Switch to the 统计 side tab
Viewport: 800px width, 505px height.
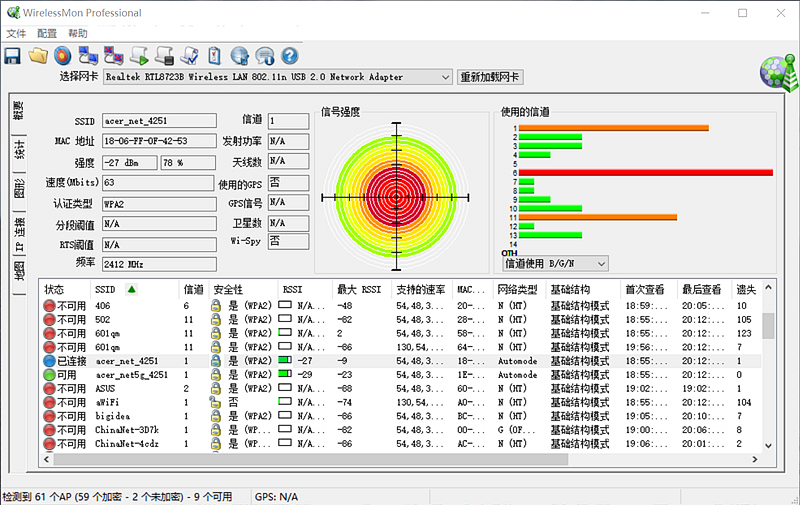(x=18, y=150)
